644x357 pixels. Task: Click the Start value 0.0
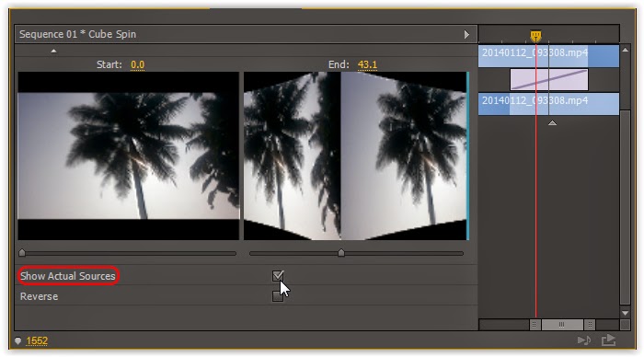(137, 65)
